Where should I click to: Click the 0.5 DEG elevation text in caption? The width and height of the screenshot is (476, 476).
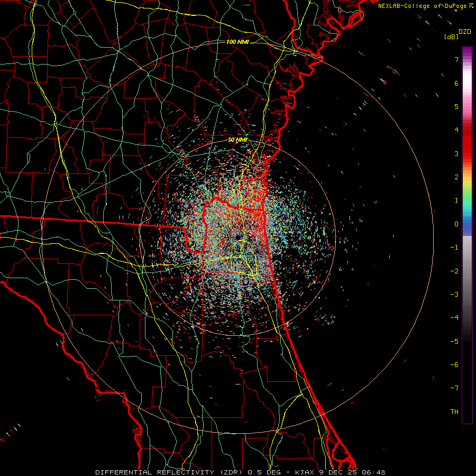(265, 472)
